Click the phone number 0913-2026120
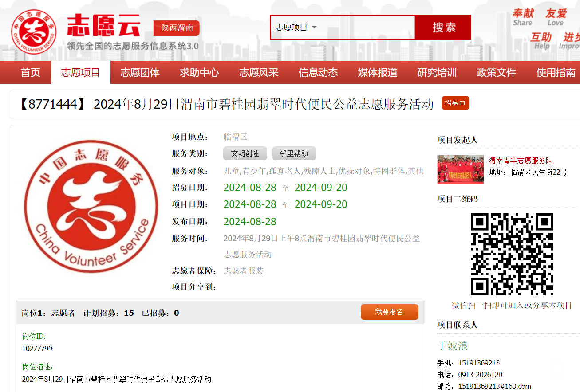 [x=480, y=375]
